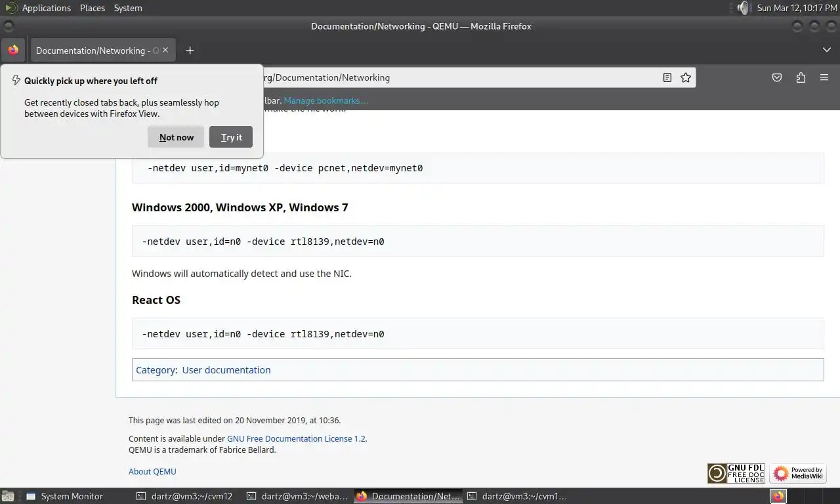The image size is (840, 504).
Task: Click the Try it button
Action: click(x=231, y=137)
